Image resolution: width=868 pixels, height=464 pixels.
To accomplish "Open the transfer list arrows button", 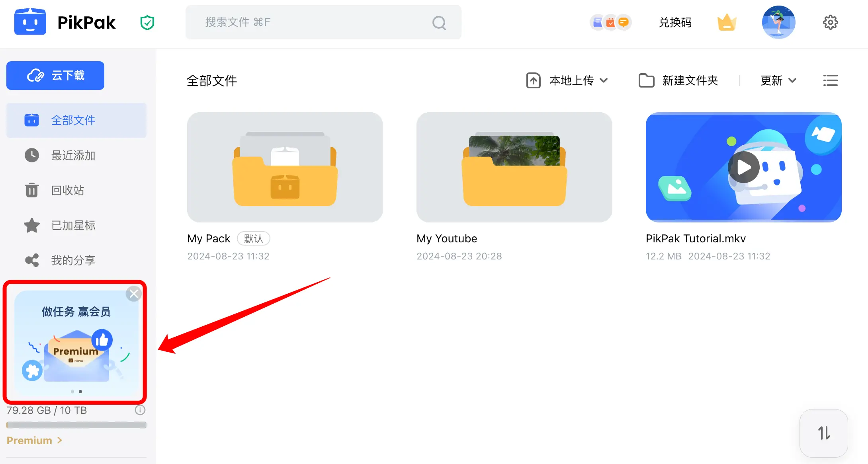I will (x=824, y=433).
